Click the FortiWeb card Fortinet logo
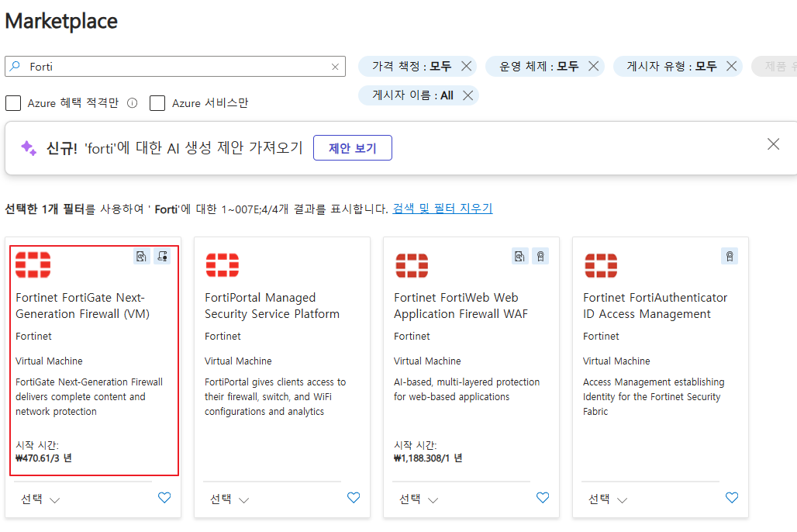797x532 pixels. pos(412,265)
